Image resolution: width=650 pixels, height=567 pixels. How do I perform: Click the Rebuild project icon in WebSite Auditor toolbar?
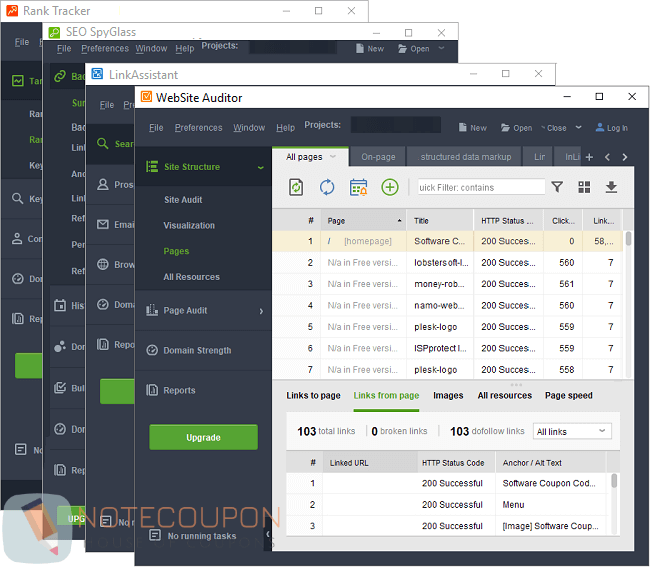[x=296, y=187]
